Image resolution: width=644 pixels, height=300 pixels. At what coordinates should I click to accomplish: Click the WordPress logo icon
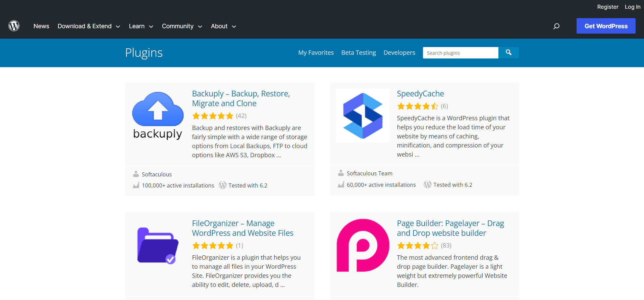click(x=14, y=26)
